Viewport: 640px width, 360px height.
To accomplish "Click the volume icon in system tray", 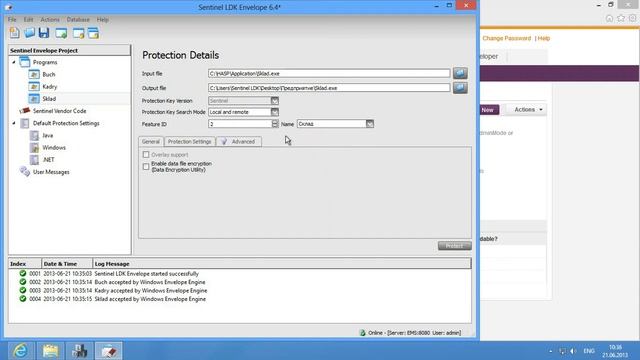I will click(573, 351).
